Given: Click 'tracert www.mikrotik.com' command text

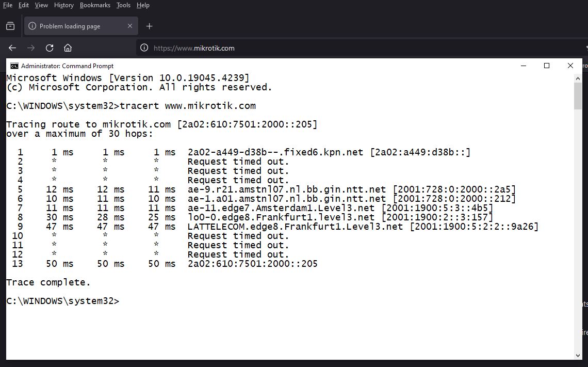Looking at the screenshot, I should coord(188,106).
